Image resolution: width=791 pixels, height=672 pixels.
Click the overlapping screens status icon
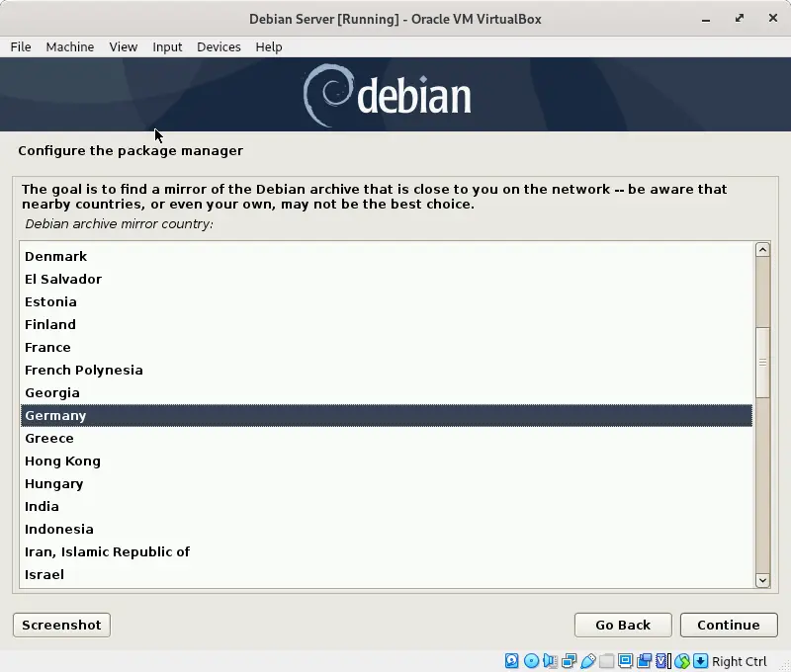point(645,660)
